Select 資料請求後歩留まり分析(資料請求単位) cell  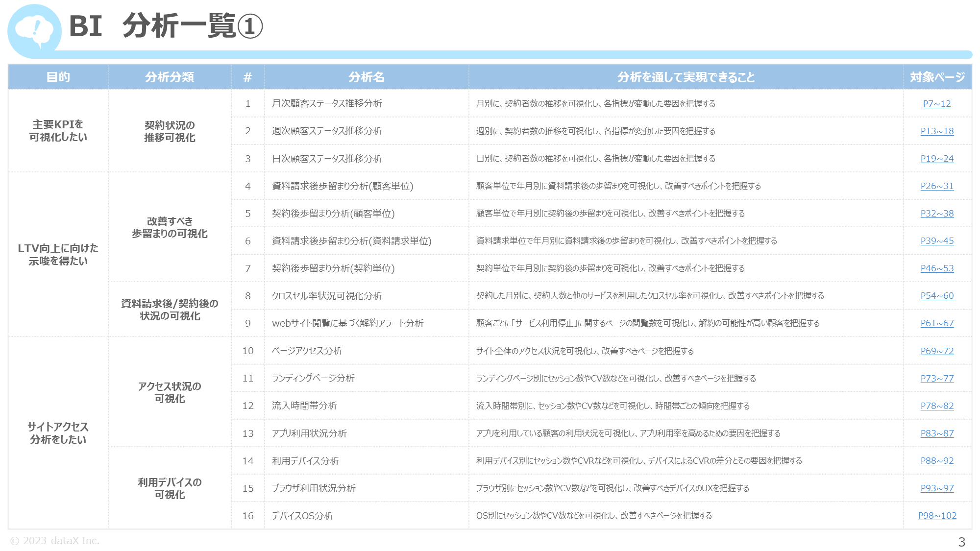[x=367, y=240]
